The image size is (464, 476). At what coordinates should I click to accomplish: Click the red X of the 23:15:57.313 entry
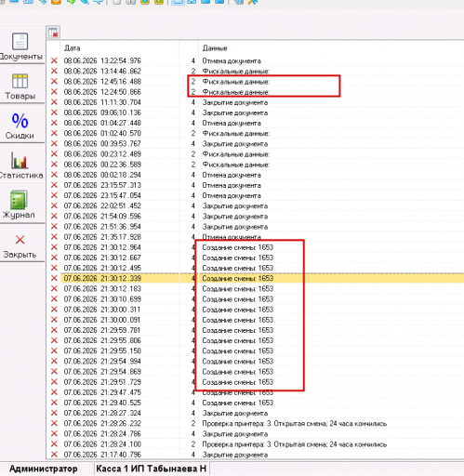(54, 185)
